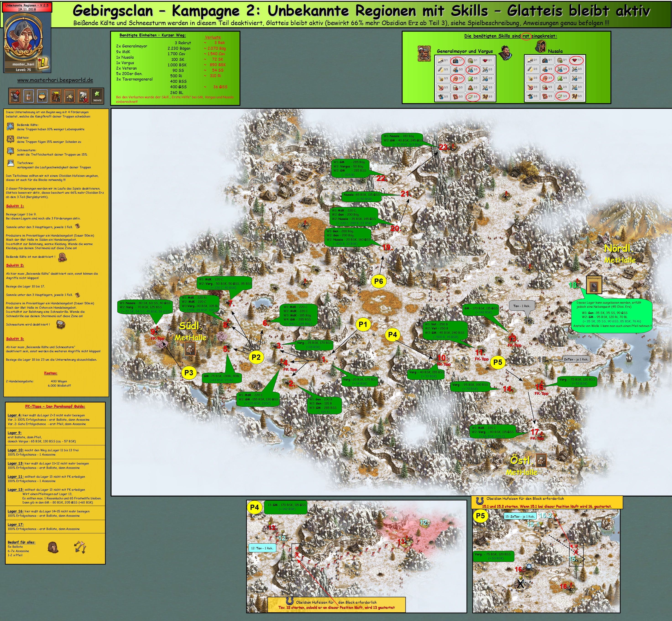Open the www.masterhari.beepworld.de link

point(55,80)
